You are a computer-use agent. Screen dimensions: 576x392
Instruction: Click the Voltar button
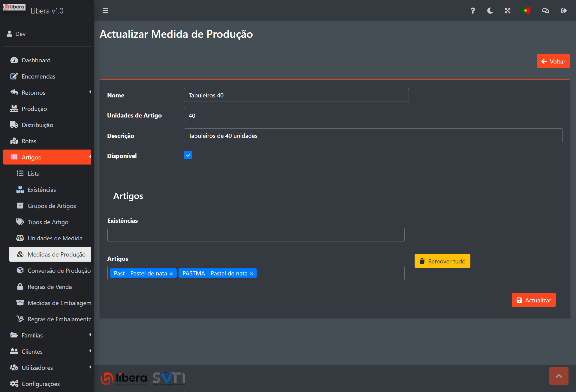[553, 61]
